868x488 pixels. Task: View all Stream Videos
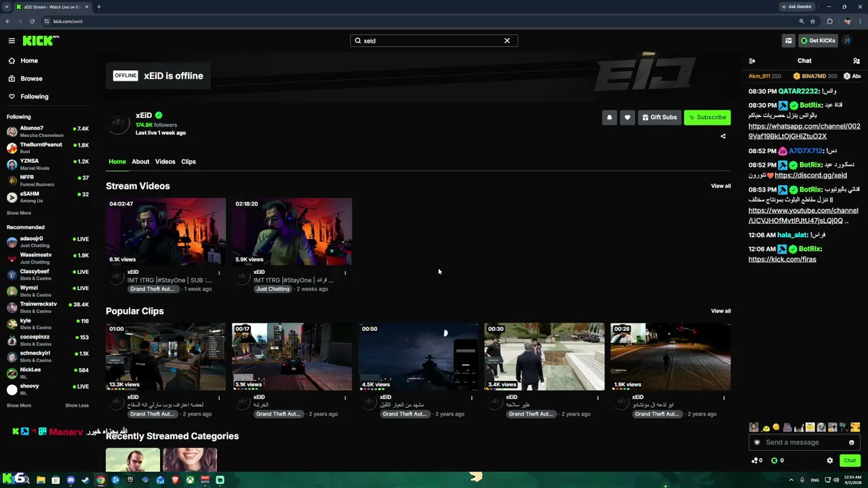click(721, 186)
